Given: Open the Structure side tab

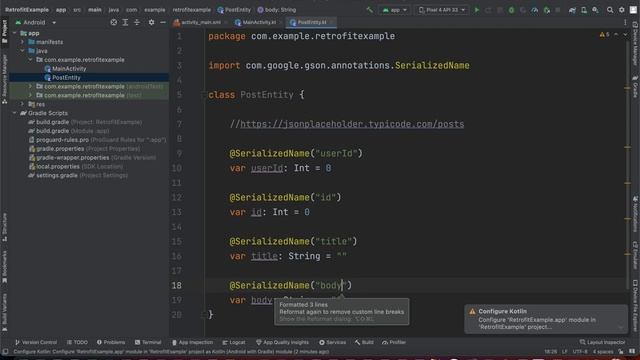Looking at the screenshot, I should 4,227.
